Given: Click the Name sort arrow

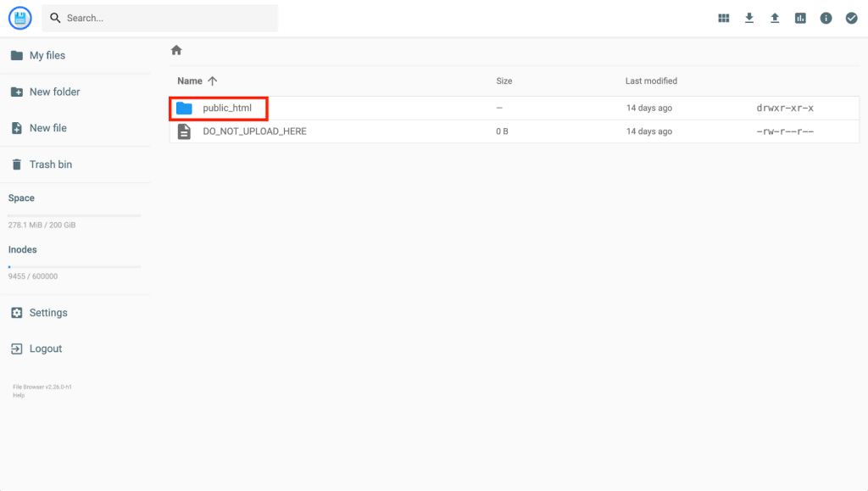Looking at the screenshot, I should pyautogui.click(x=212, y=81).
